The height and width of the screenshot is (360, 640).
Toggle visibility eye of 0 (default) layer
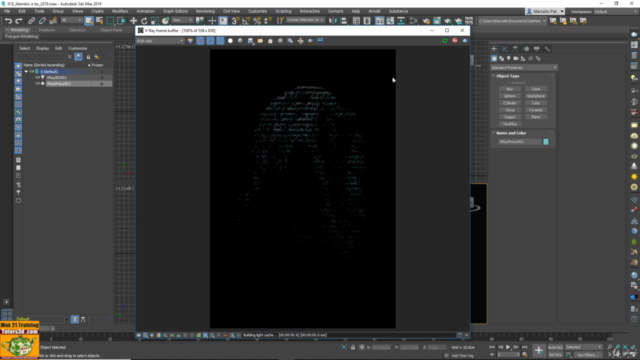(31, 71)
